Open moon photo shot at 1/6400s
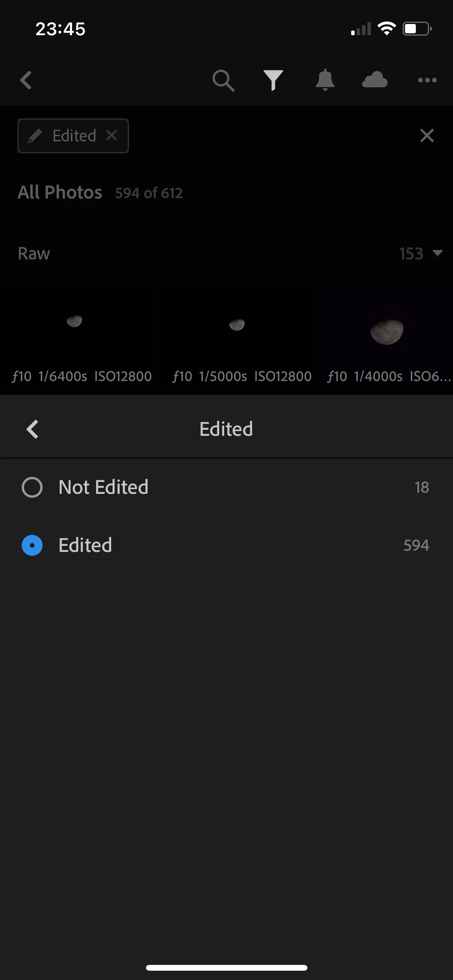The image size is (453, 980). (x=79, y=333)
